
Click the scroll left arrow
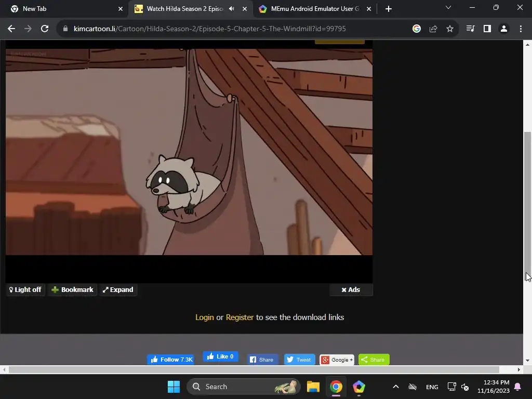[4, 369]
